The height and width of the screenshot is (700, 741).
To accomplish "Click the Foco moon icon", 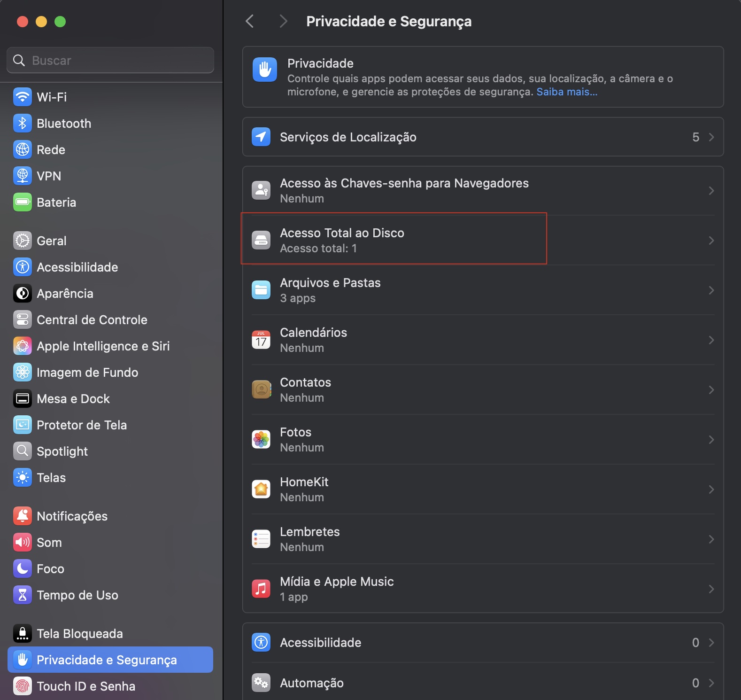I will click(x=23, y=569).
